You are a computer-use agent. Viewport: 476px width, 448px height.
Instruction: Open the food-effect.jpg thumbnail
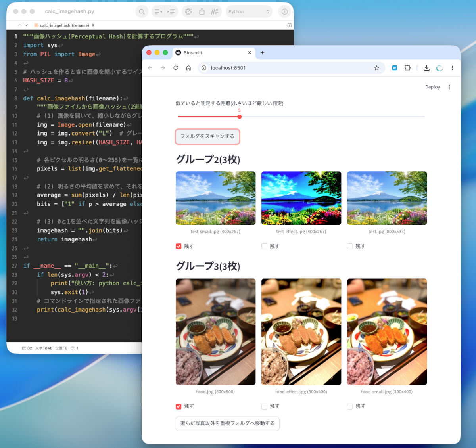click(x=301, y=332)
